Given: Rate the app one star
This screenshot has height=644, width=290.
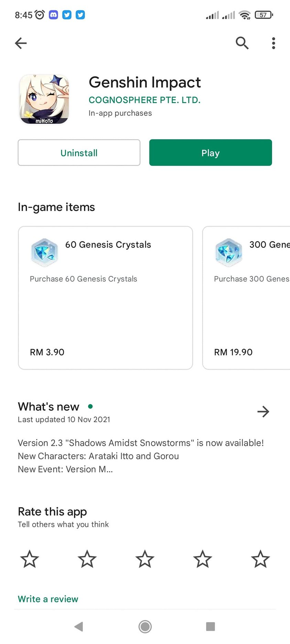Looking at the screenshot, I should (x=30, y=559).
